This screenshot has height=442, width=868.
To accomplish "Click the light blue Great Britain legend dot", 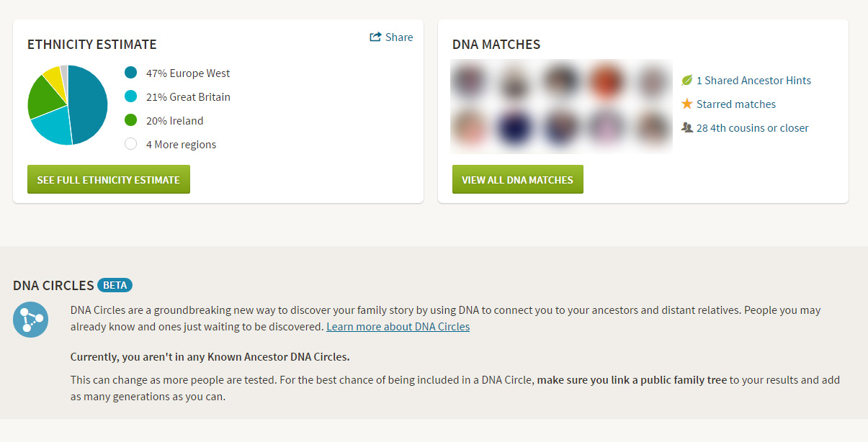I will coord(130,96).
